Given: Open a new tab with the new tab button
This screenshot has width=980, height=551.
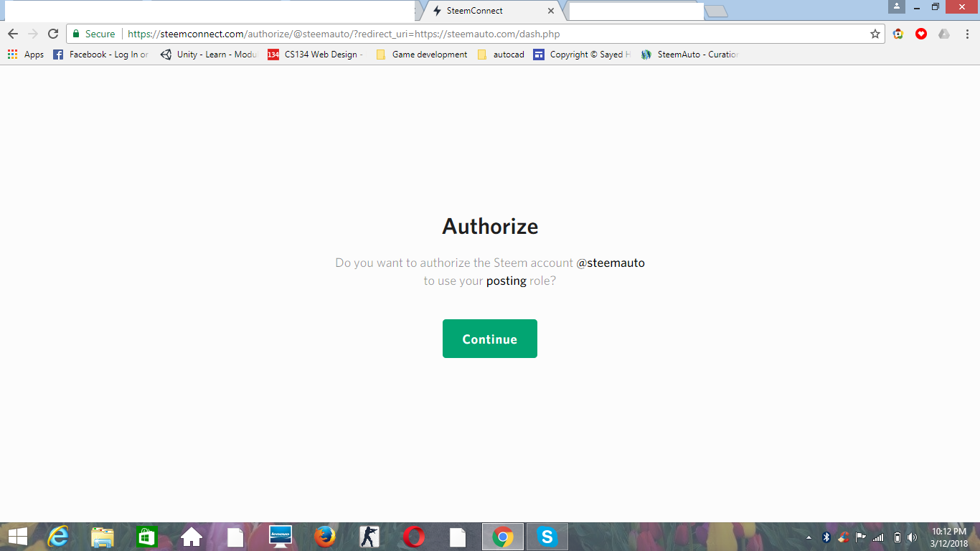Looking at the screenshot, I should tap(716, 11).
